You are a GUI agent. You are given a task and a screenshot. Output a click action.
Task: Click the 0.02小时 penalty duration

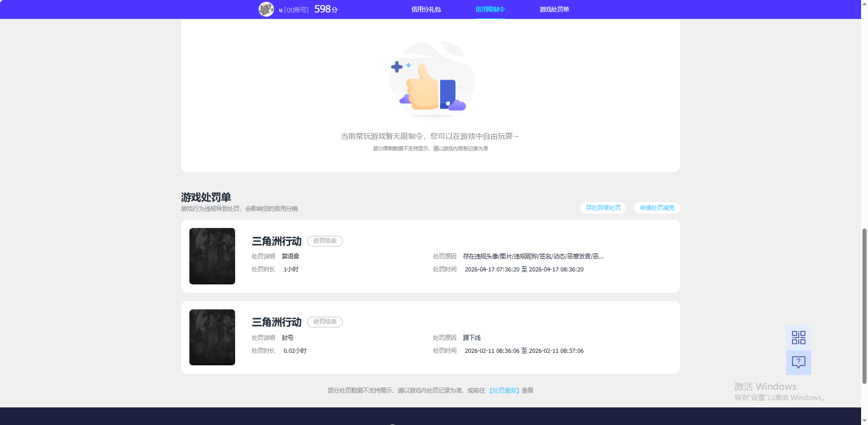point(295,351)
